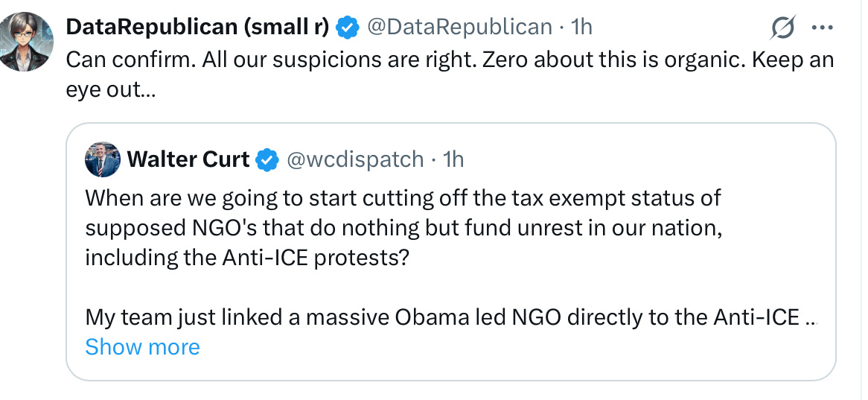868x400 pixels.
Task: Click Walter Curt's blue verified badge
Action: tap(267, 159)
